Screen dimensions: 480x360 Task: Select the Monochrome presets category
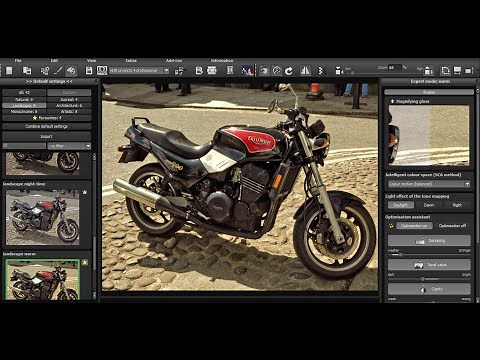(24, 111)
